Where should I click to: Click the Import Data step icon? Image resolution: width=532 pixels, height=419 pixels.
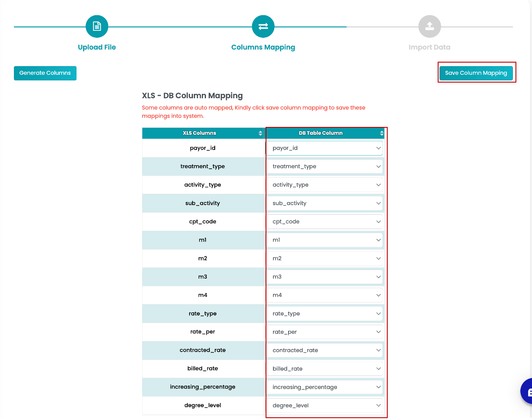click(x=429, y=27)
